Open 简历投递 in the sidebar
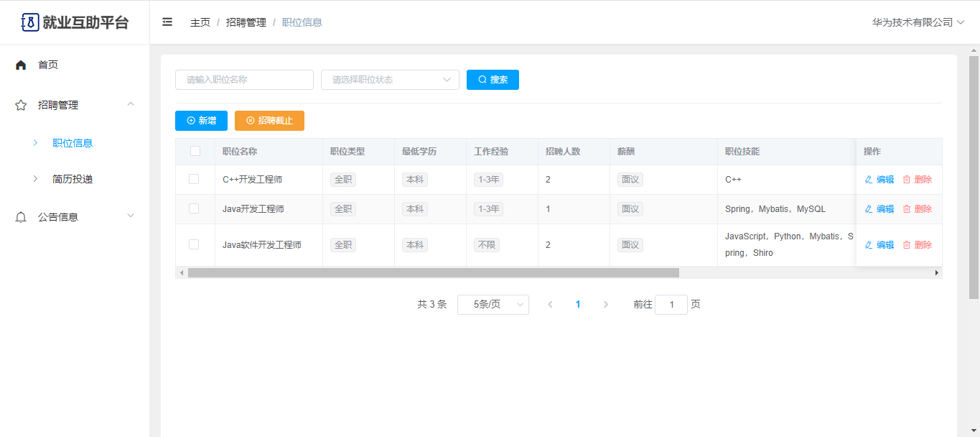Image resolution: width=980 pixels, height=437 pixels. (x=73, y=179)
